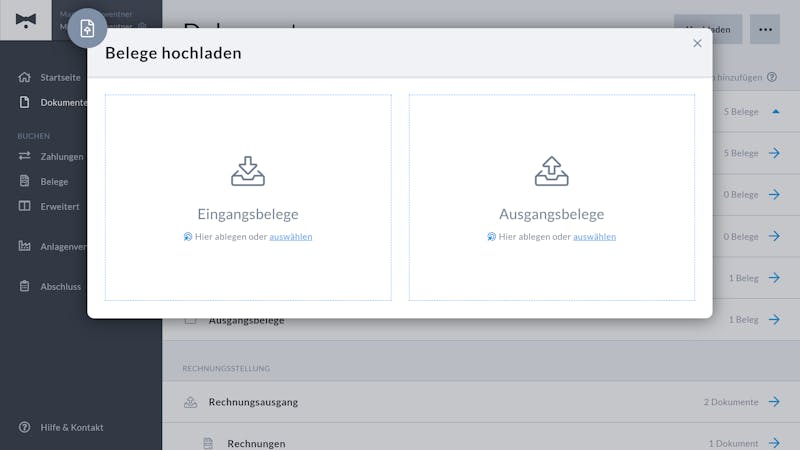Click the help question mark next to hinzufügen

[772, 77]
